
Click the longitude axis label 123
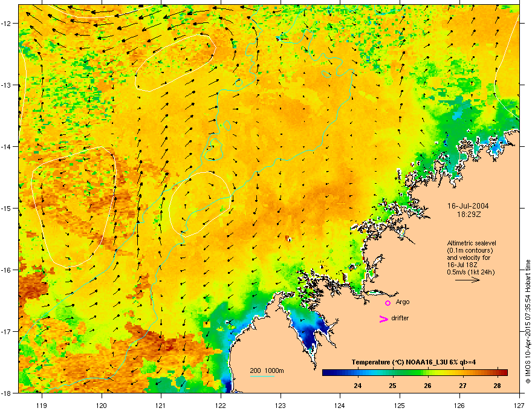click(x=281, y=405)
